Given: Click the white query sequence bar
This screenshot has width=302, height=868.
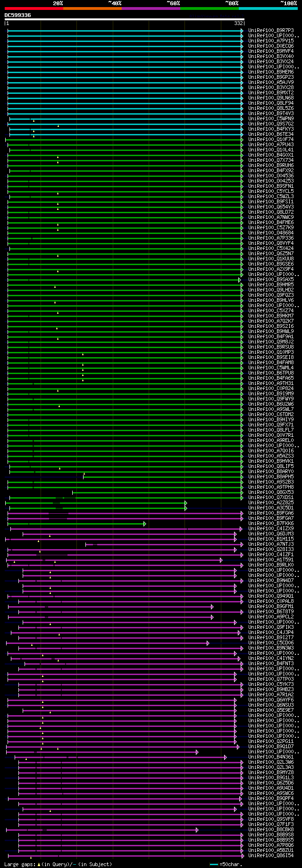Looking at the screenshot, I should click(x=125, y=19).
